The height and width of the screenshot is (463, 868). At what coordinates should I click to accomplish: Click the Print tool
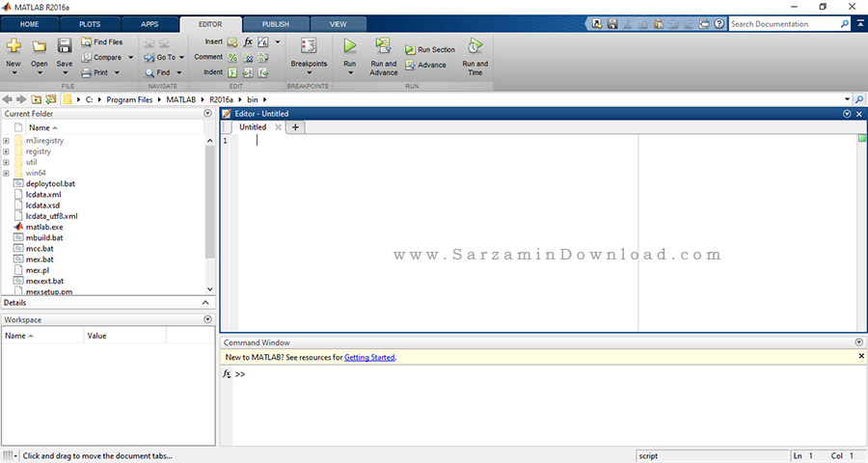tap(95, 72)
